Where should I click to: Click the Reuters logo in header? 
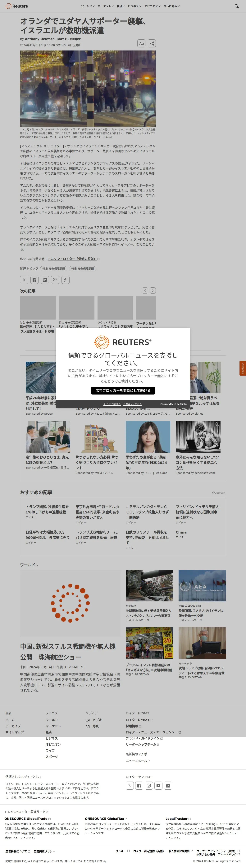point(16,6)
